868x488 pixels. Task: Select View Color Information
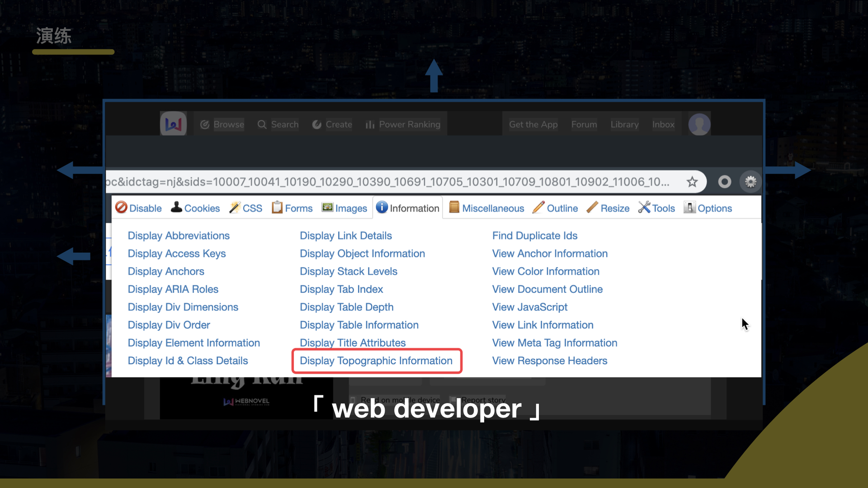coord(546,272)
